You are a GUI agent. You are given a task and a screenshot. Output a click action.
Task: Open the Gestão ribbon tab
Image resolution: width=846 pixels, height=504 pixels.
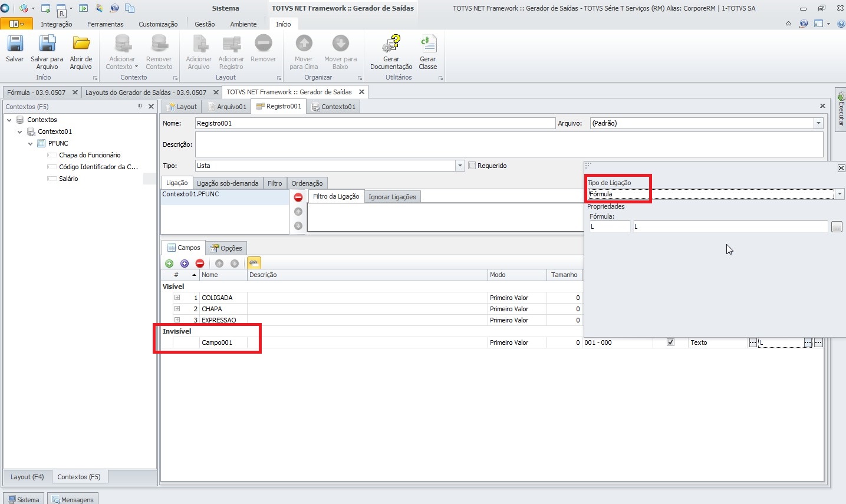[205, 24]
